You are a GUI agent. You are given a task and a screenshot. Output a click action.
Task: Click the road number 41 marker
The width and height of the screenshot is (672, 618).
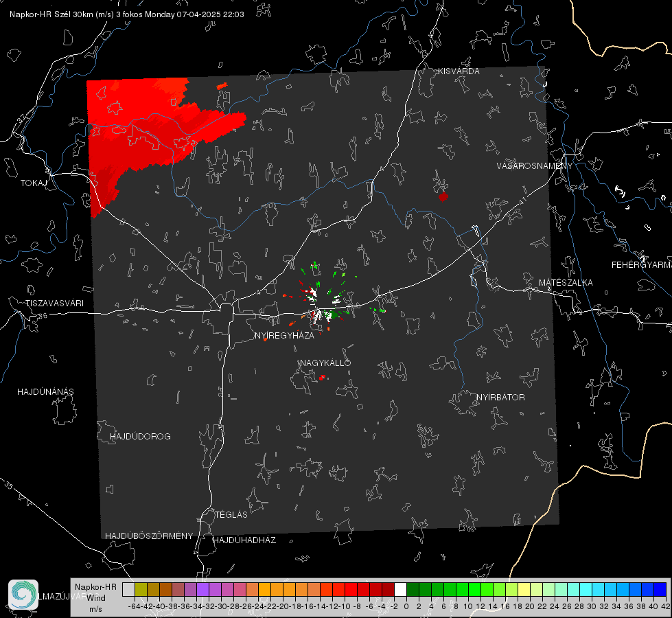522,201
